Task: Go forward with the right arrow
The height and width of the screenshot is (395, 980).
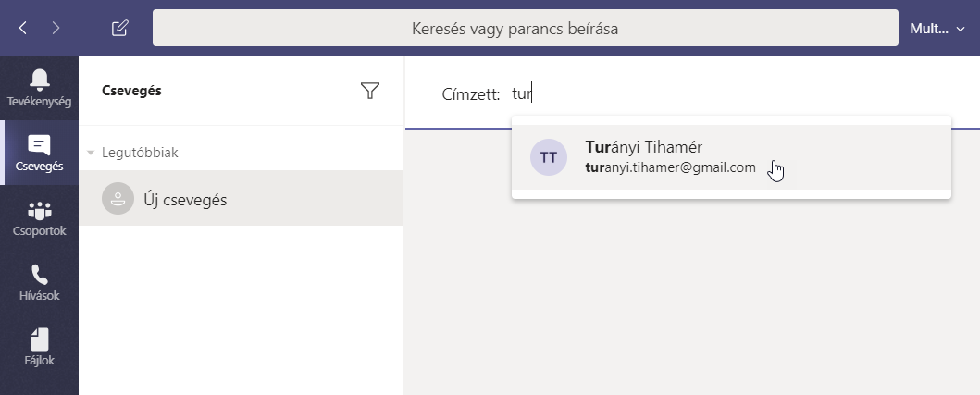Action: click(x=56, y=28)
